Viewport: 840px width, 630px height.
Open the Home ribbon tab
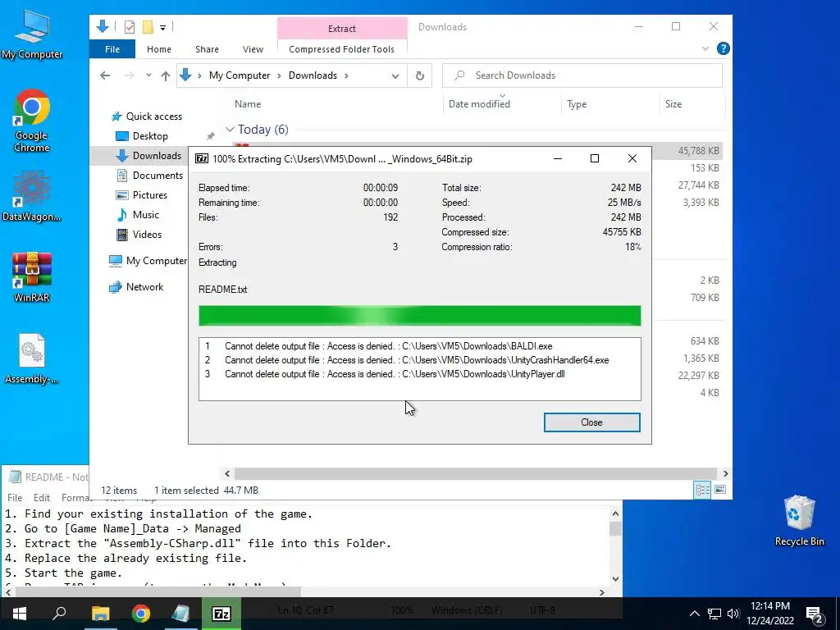pyautogui.click(x=159, y=49)
